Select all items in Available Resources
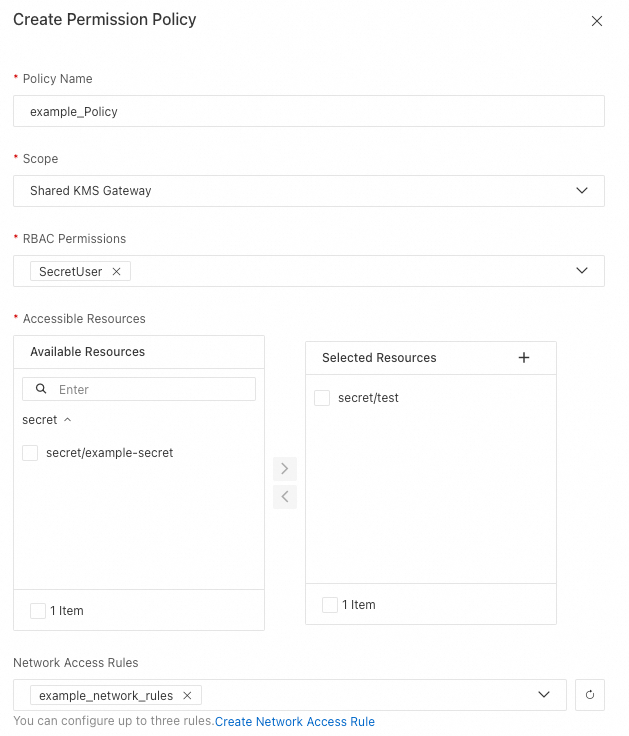This screenshot has width=629, height=736. (x=38, y=611)
